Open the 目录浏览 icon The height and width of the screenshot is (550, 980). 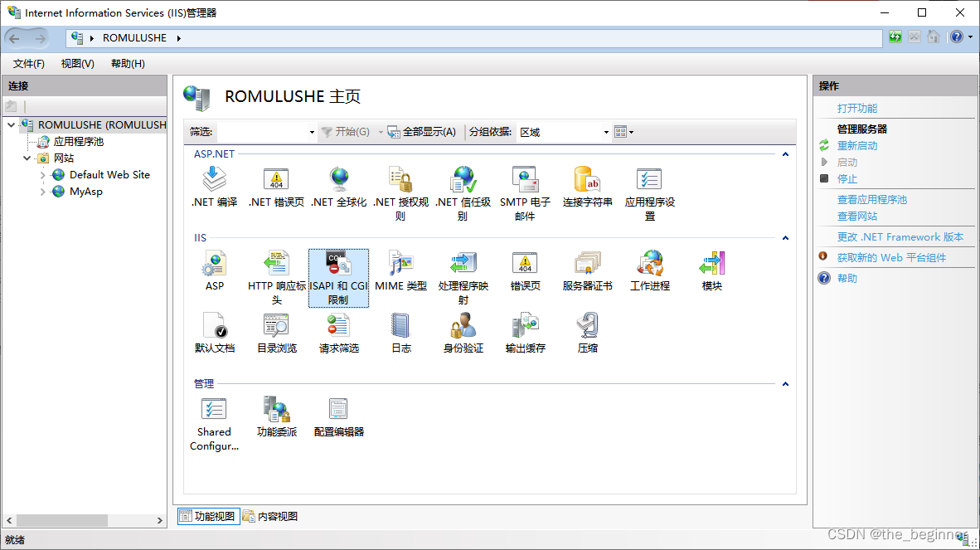point(276,326)
